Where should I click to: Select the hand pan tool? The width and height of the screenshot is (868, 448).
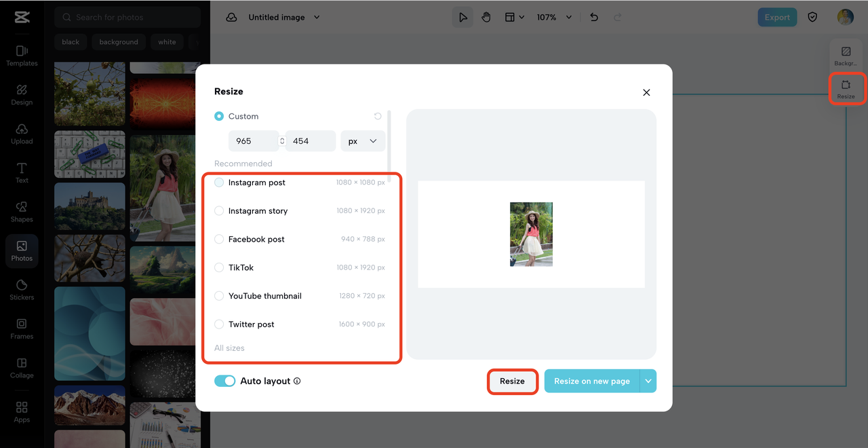pos(486,17)
